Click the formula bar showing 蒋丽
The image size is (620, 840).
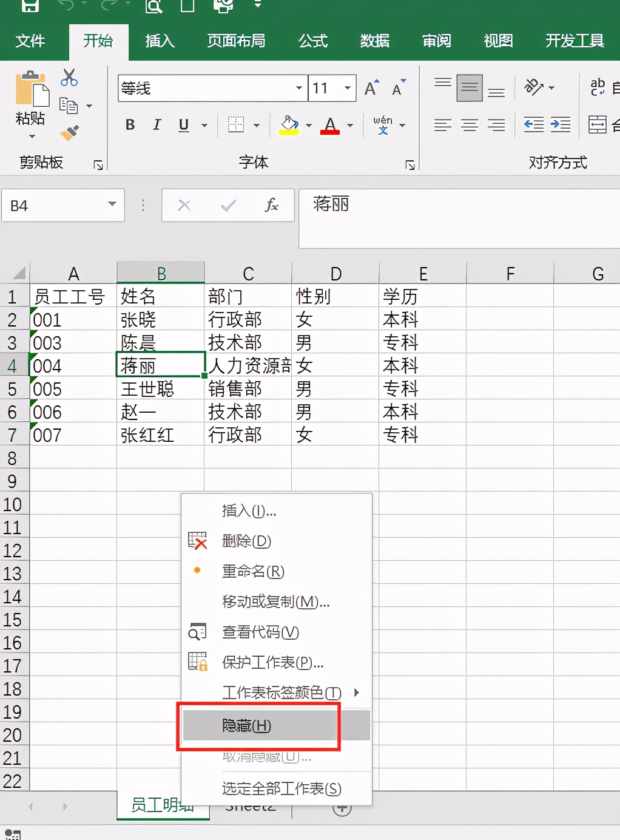coord(459,217)
